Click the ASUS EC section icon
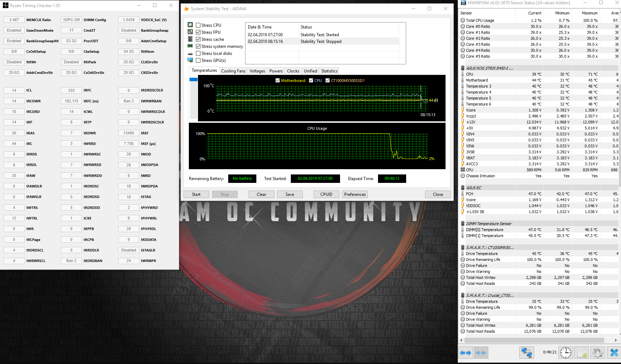 coord(463,188)
